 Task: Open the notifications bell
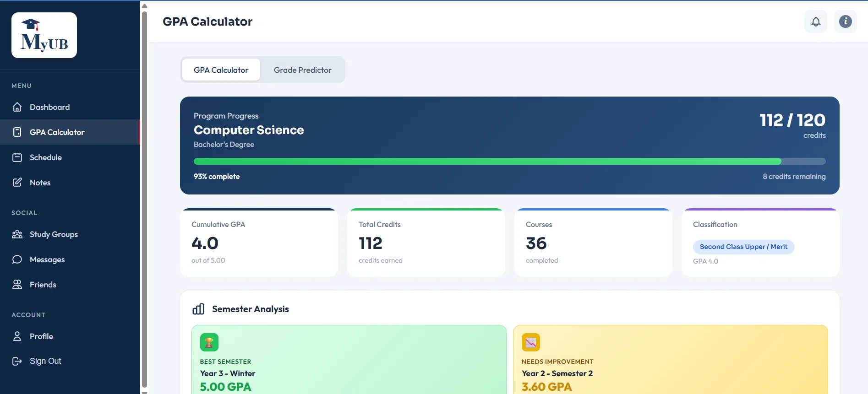816,22
